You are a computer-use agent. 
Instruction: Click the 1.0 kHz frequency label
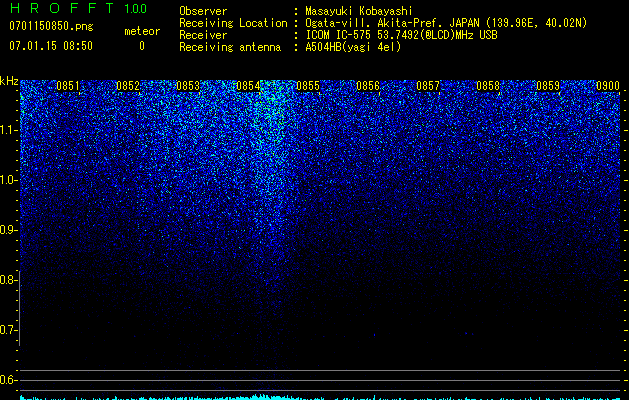point(8,180)
